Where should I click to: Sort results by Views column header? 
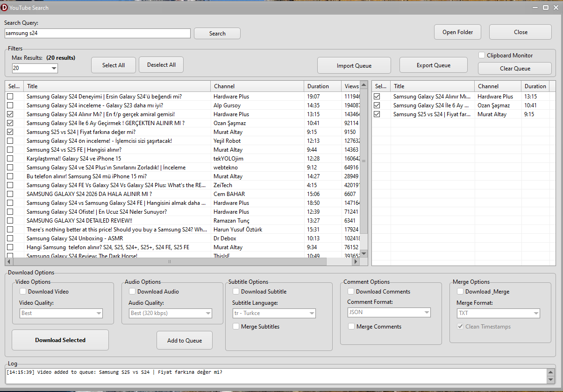(x=351, y=86)
